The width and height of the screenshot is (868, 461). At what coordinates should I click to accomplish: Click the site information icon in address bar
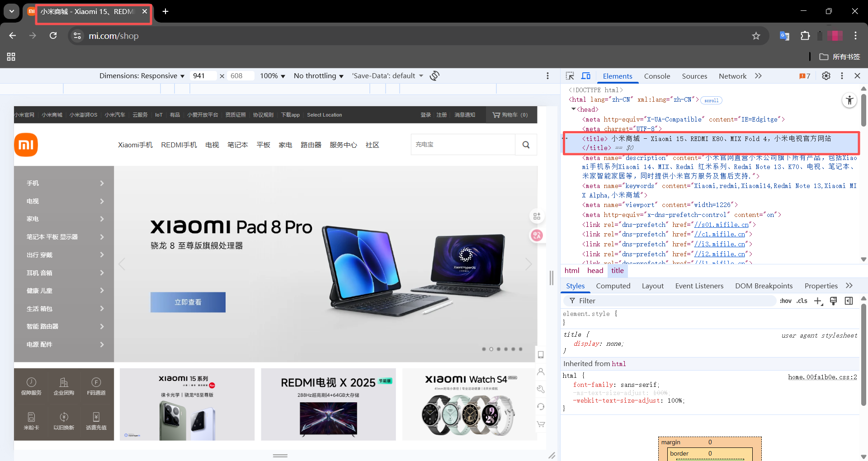click(x=77, y=36)
